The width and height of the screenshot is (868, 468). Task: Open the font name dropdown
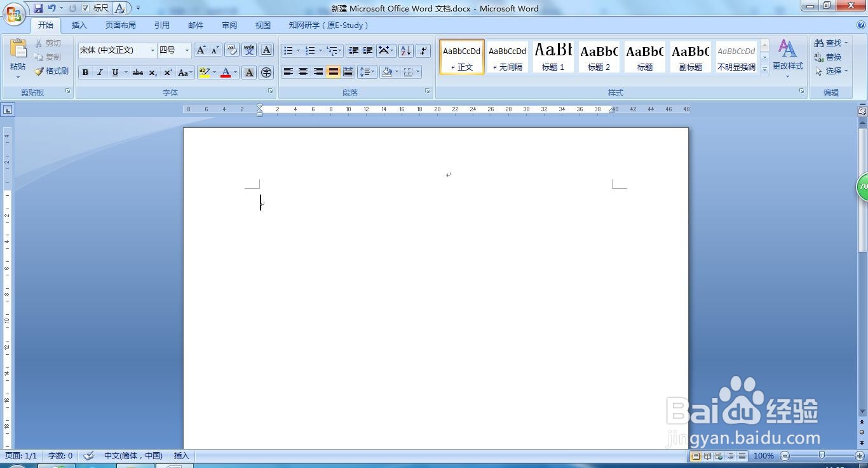[153, 50]
